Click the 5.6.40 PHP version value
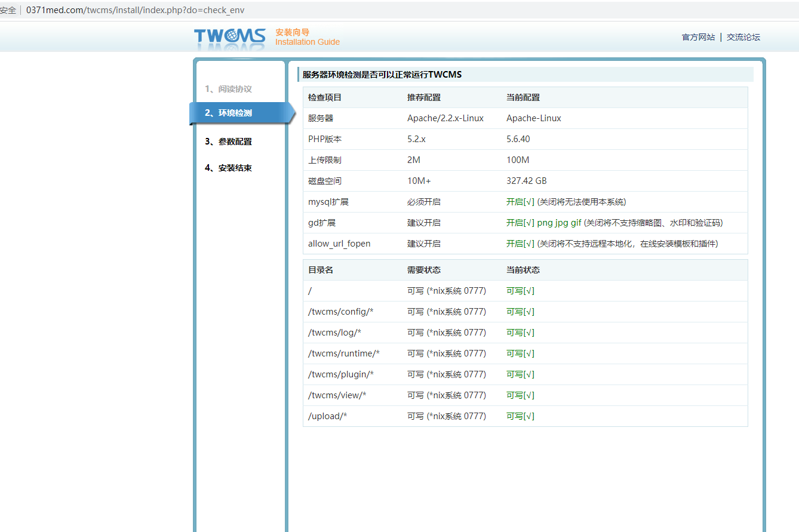The height and width of the screenshot is (532, 799). pyautogui.click(x=518, y=139)
